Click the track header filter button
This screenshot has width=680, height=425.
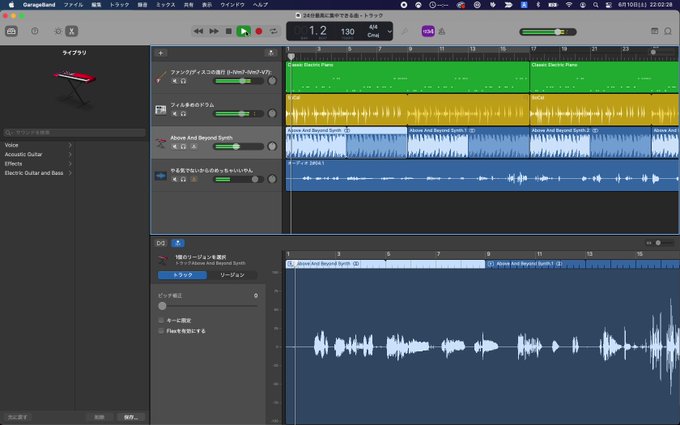(271, 53)
